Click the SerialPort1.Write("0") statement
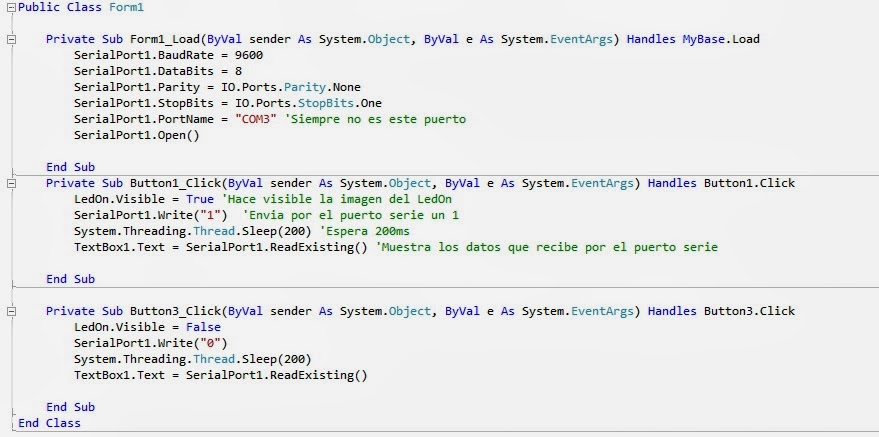The height and width of the screenshot is (437, 879). [150, 343]
